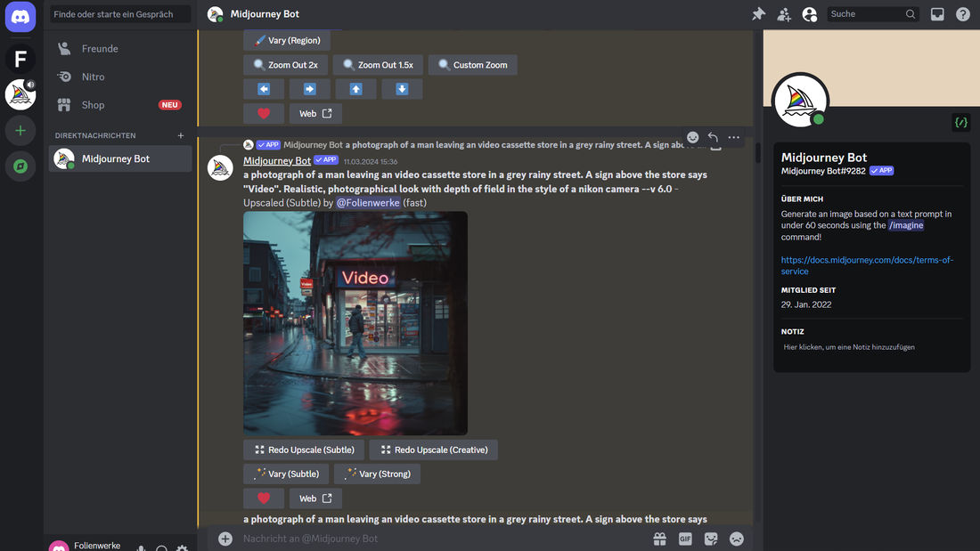Open Freunde in sidebar
The width and height of the screenshot is (980, 551).
tap(120, 49)
